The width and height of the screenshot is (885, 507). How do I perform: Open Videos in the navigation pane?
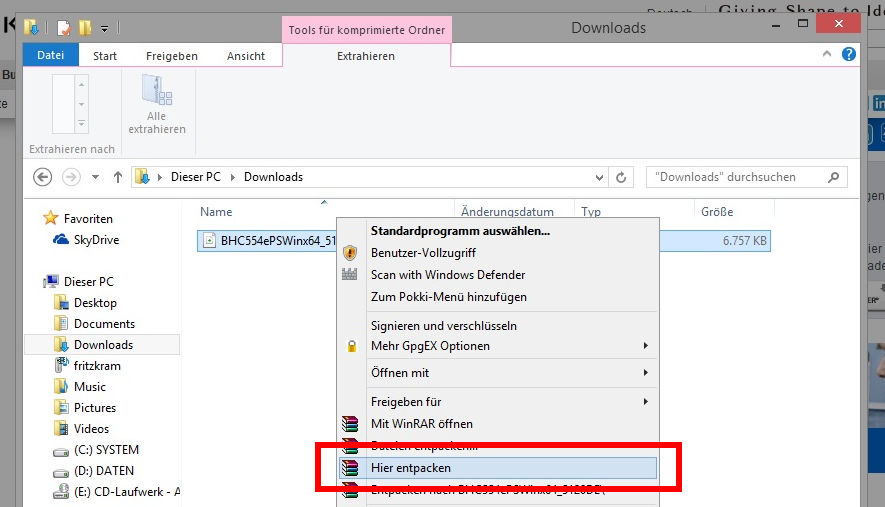click(91, 429)
